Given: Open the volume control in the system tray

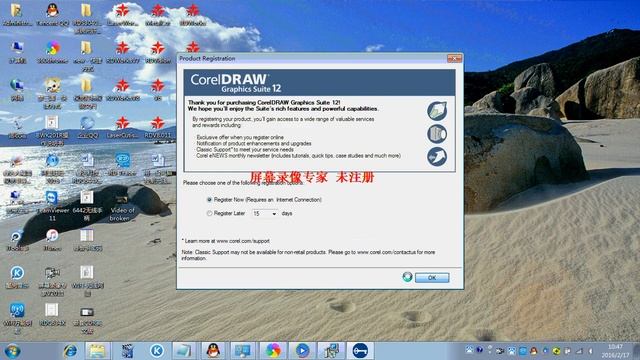Looking at the screenshot, I should tap(590, 351).
